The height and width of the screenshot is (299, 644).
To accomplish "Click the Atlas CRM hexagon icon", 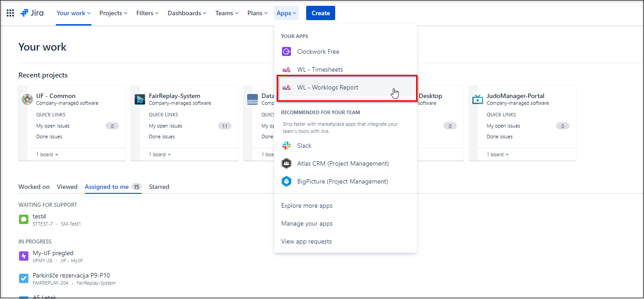I will tap(286, 163).
